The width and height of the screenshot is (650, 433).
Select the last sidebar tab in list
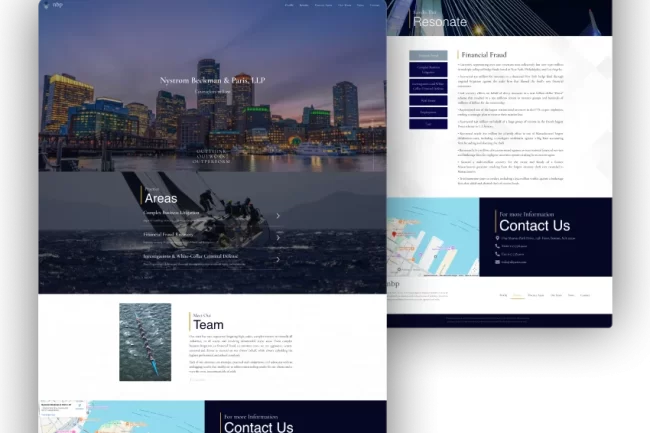point(429,124)
